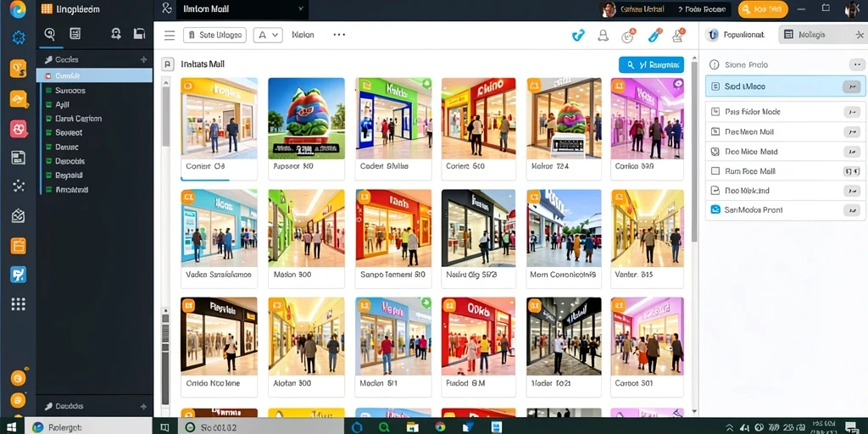Click the emoji face icon with badge
Viewport: 868px width, 434px height.
pyautogui.click(x=628, y=36)
